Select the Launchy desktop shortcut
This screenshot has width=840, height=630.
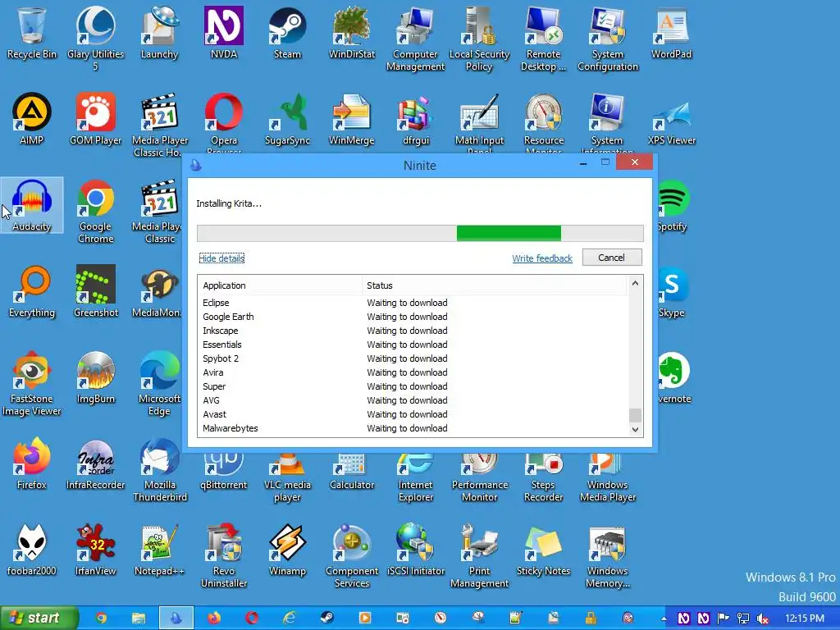point(159,32)
